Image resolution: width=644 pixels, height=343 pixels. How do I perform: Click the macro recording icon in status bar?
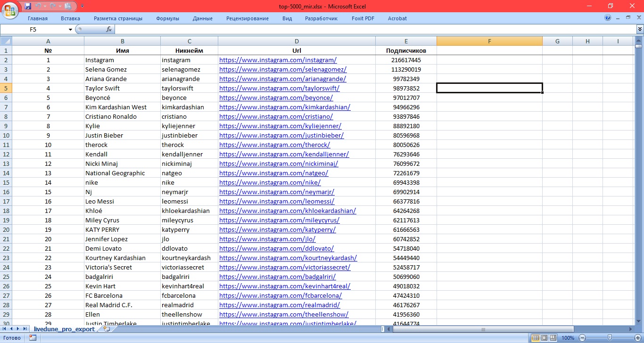(x=33, y=338)
